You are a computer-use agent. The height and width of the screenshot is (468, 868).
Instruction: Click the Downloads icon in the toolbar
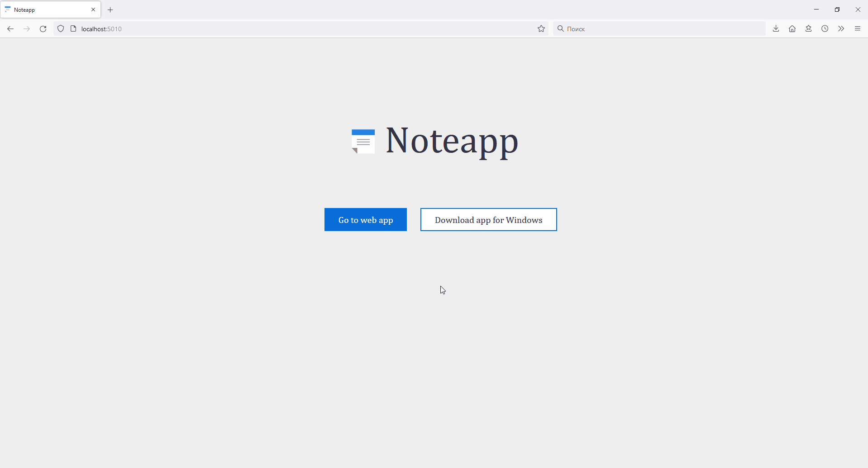[x=776, y=28]
